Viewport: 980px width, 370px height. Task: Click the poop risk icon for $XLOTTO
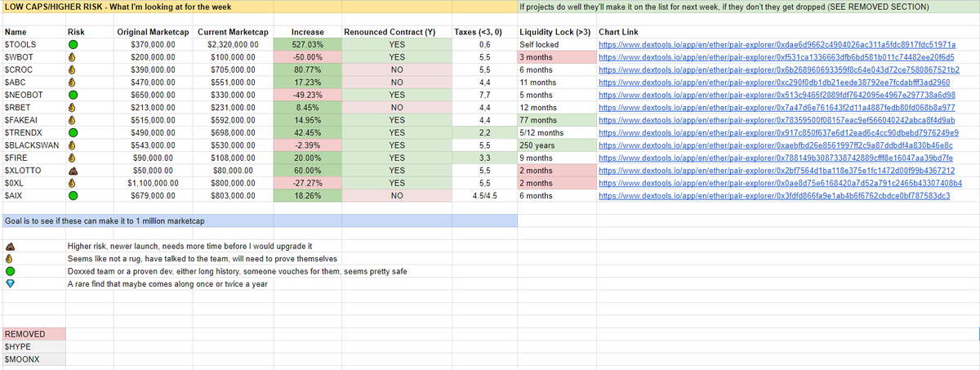tap(73, 171)
